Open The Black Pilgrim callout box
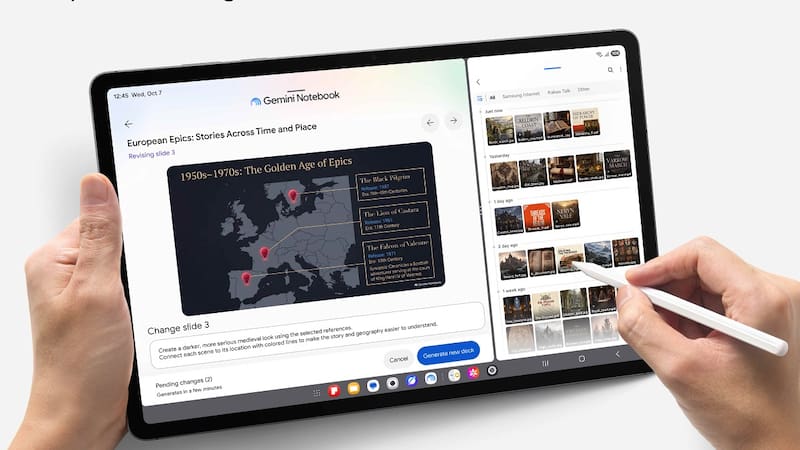The width and height of the screenshot is (800, 450). tap(391, 184)
